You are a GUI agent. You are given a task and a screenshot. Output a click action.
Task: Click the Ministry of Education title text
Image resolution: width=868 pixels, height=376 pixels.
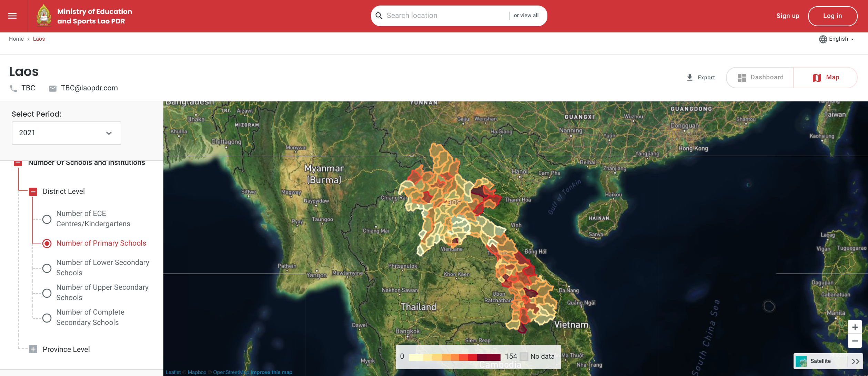(94, 16)
